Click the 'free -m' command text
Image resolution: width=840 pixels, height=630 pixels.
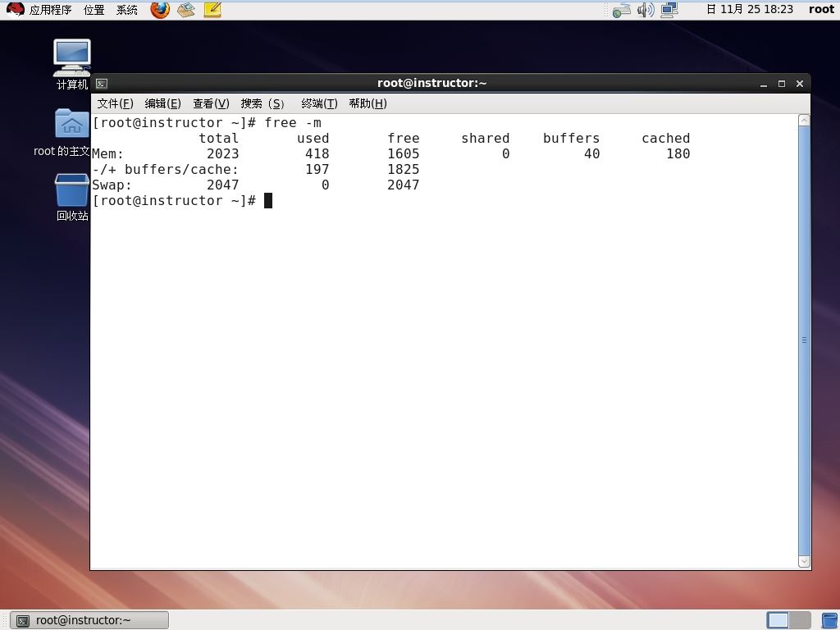coord(293,123)
